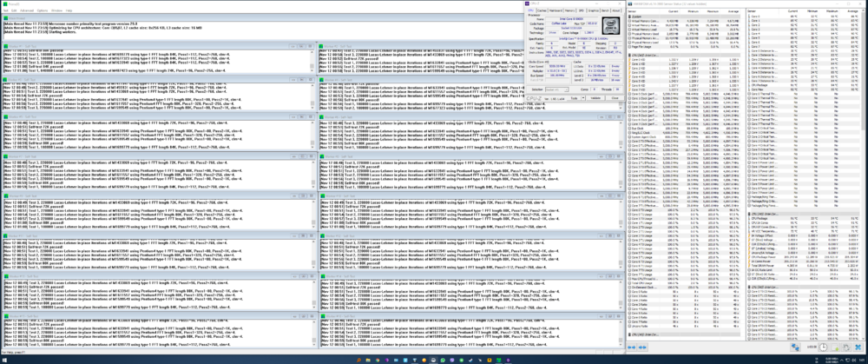Open the Options menu in Prime95
The height and width of the screenshot is (364, 868).
(43, 10)
